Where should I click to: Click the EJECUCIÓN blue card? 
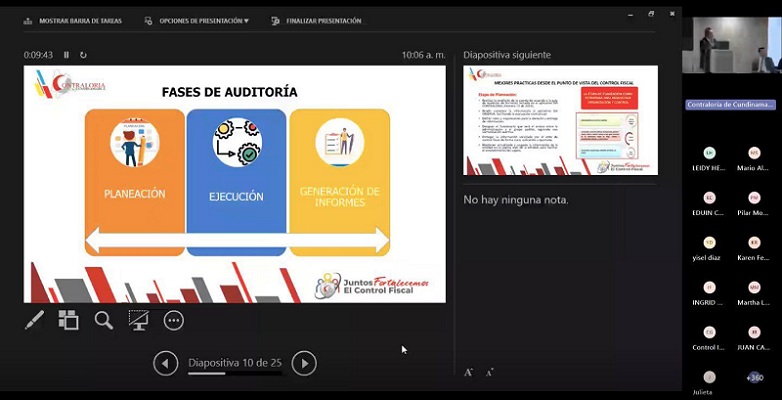[x=236, y=183]
